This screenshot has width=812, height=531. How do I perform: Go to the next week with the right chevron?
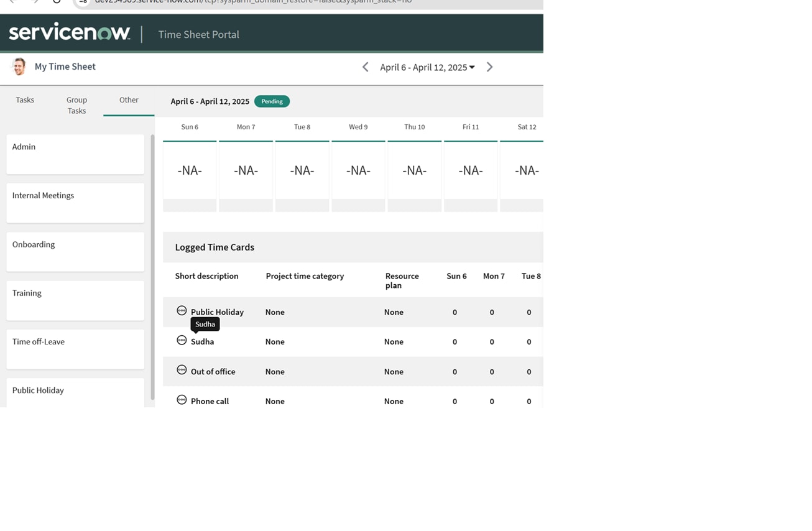(x=490, y=67)
